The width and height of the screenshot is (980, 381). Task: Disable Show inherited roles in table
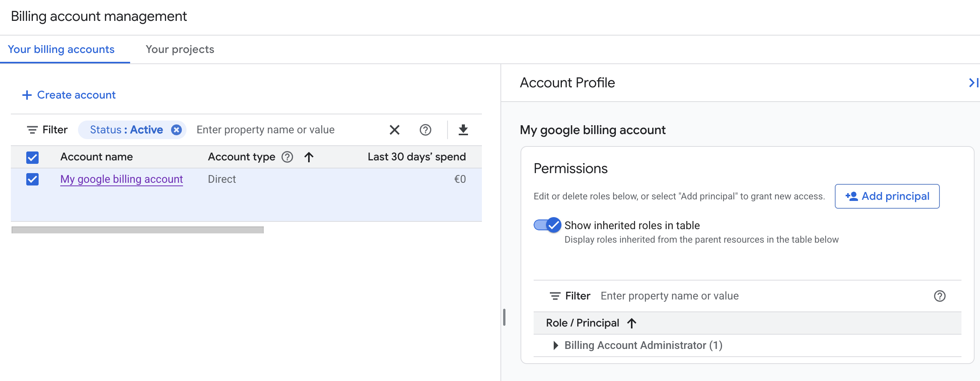tap(547, 225)
